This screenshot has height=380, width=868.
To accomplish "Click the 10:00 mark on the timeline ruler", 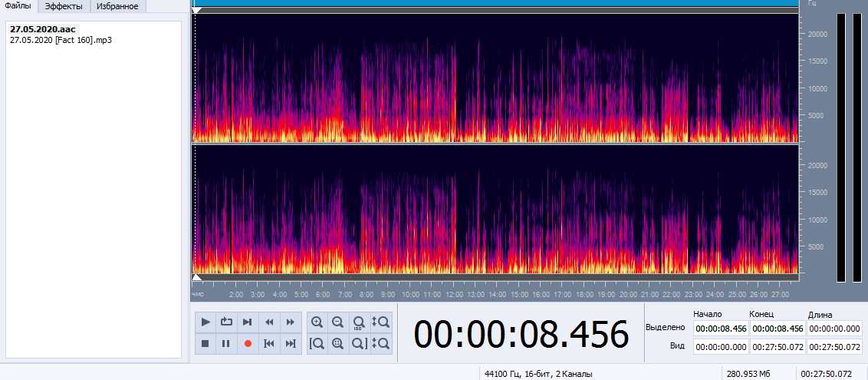I will (410, 295).
